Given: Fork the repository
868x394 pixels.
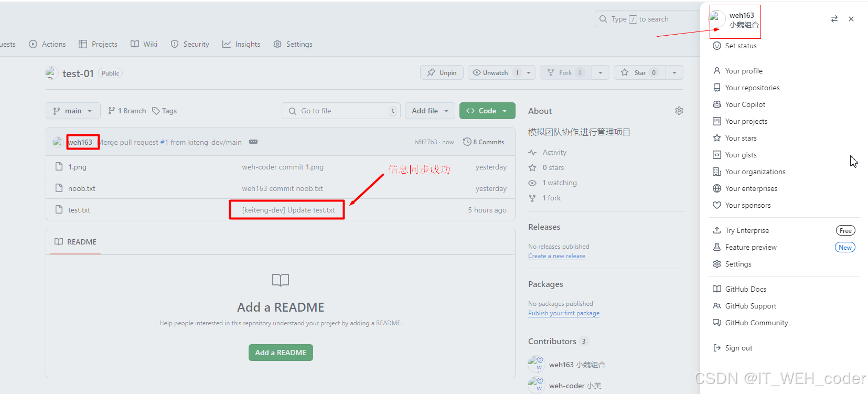Looking at the screenshot, I should pyautogui.click(x=566, y=72).
